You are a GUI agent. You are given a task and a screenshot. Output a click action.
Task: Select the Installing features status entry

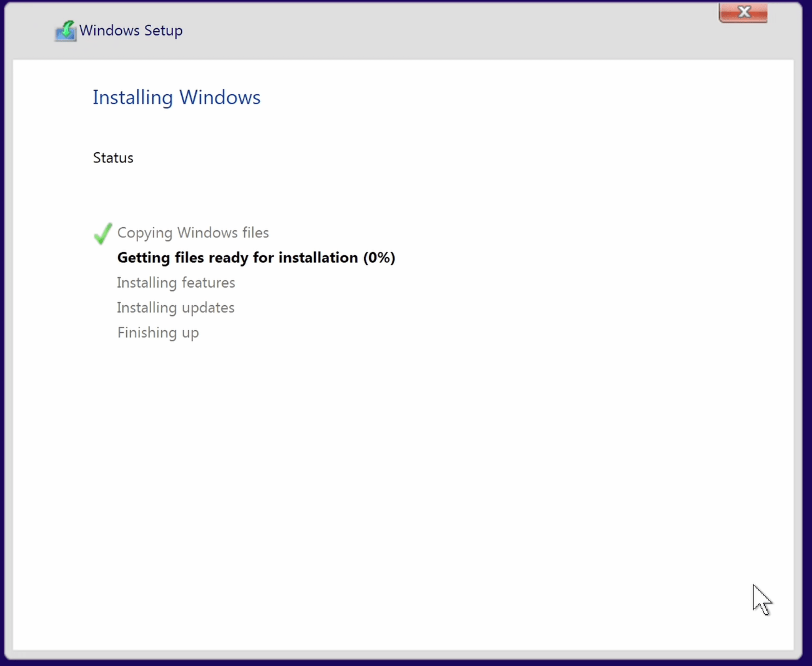point(176,282)
